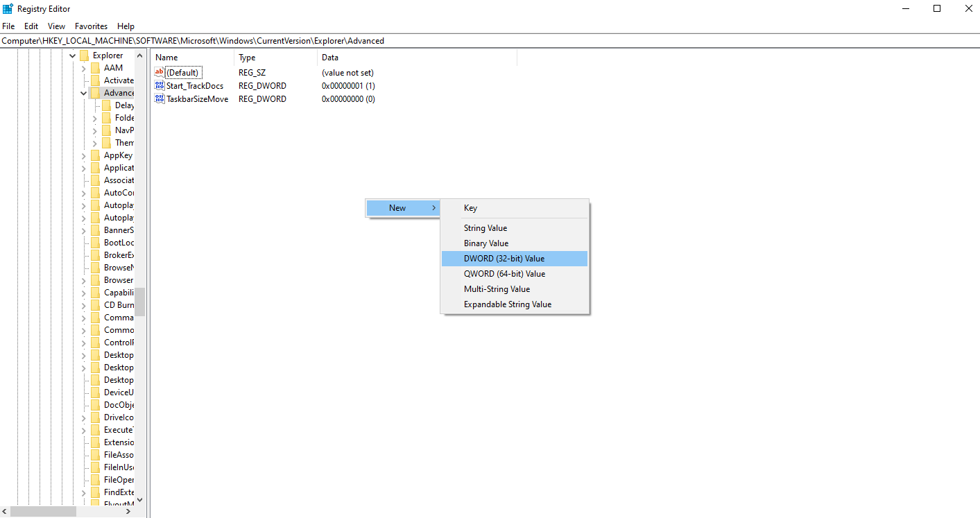Viewport: 980px width, 518px height.
Task: Choose Key from the New submenu
Action: coord(515,208)
